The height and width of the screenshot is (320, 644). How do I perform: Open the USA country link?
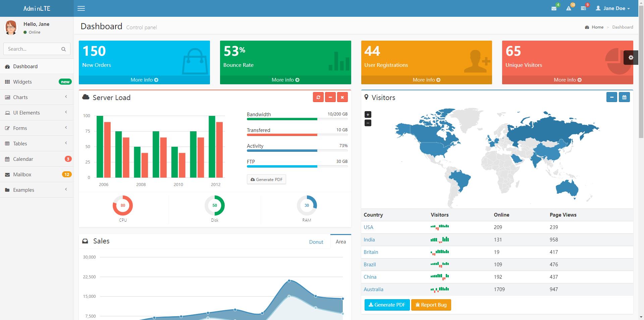click(x=368, y=227)
